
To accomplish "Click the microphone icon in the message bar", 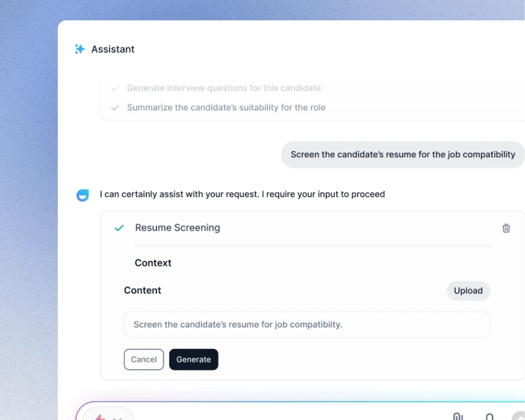I will coord(489,417).
